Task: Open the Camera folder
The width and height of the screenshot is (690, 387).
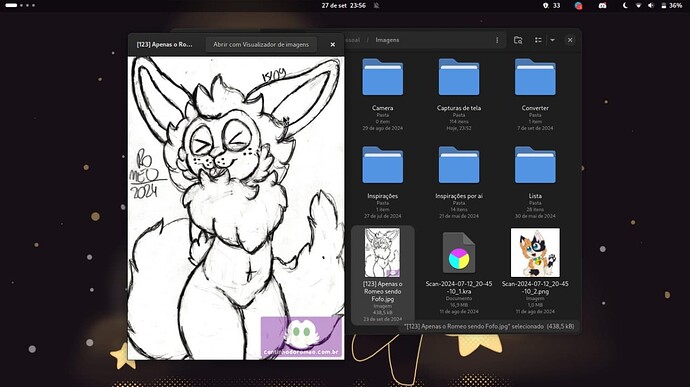Action: pos(382,77)
